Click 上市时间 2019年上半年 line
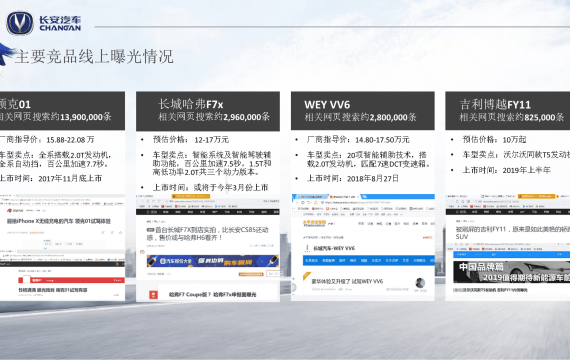Screen dimensions: 570x360 click(506, 170)
